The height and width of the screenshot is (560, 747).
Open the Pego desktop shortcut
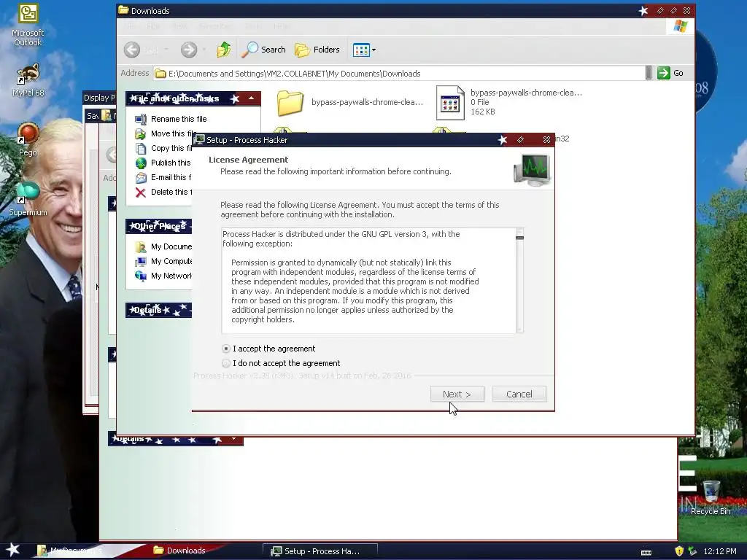coord(28,139)
